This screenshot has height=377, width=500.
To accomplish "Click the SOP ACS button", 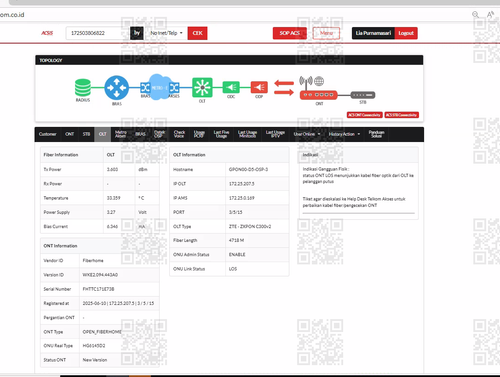I will click(x=290, y=33).
